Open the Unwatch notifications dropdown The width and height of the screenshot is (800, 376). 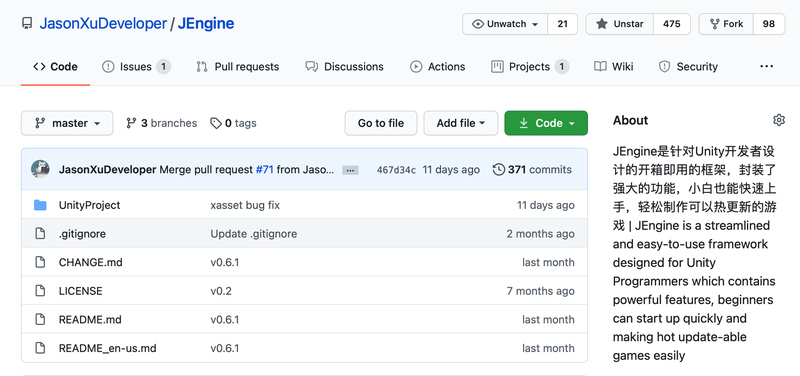[x=505, y=24]
